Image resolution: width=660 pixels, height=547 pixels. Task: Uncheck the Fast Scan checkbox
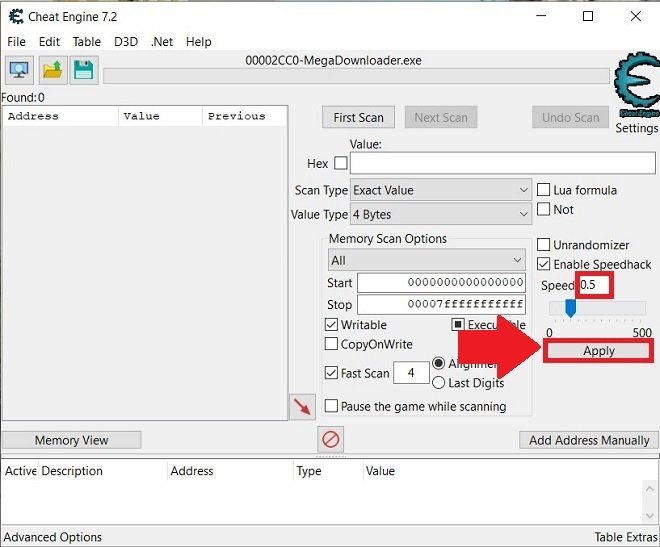[331, 373]
